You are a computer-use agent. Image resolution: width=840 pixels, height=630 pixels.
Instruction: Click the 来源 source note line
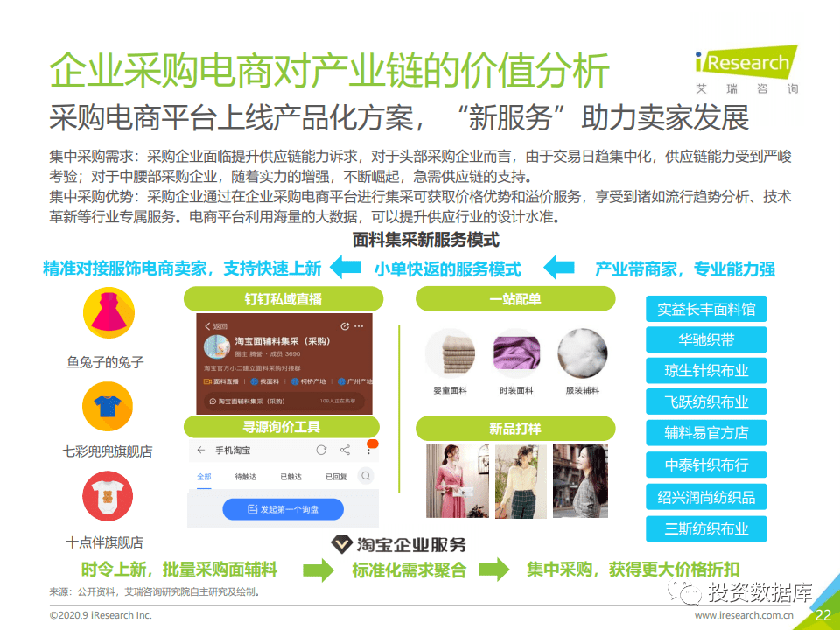[x=155, y=592]
